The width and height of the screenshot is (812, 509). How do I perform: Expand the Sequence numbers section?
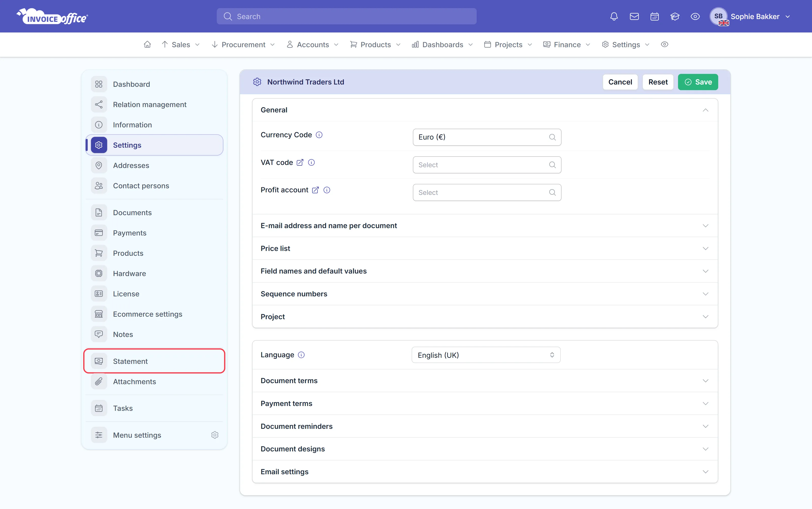[485, 294]
